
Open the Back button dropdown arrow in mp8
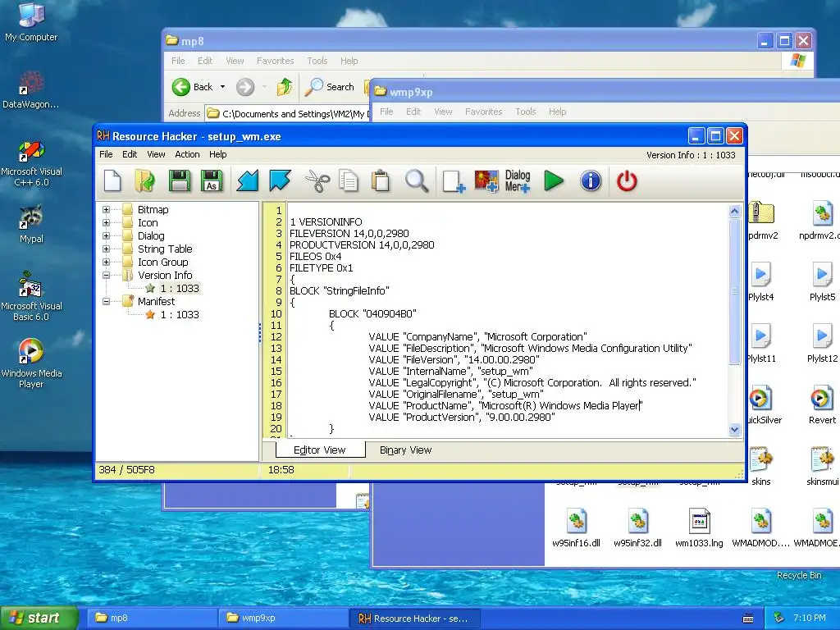coord(223,87)
